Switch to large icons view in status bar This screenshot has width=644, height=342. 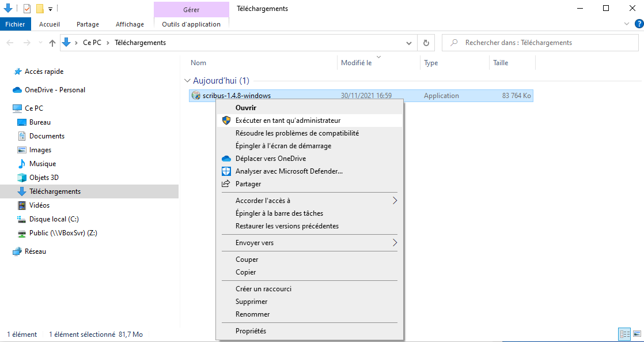637,334
